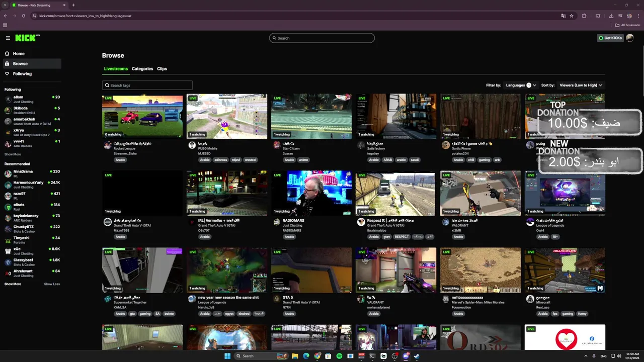Click the 'funny' tag under Minecraft stream
Viewport: 644px width, 362px height.
coord(582,314)
